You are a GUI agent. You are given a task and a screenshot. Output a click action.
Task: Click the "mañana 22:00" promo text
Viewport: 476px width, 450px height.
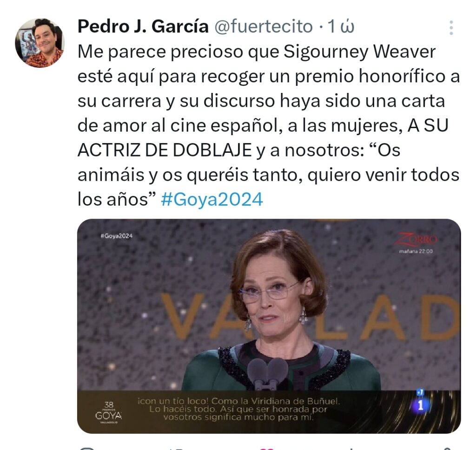(416, 251)
